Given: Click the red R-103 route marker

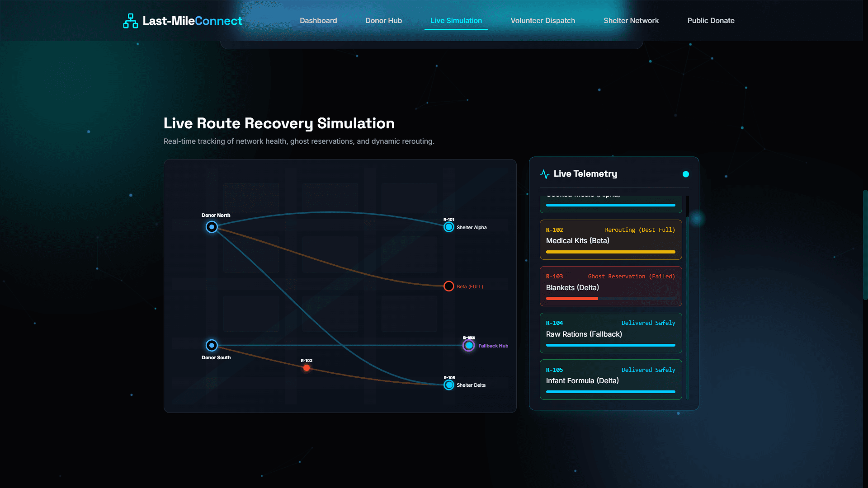Looking at the screenshot, I should (307, 368).
